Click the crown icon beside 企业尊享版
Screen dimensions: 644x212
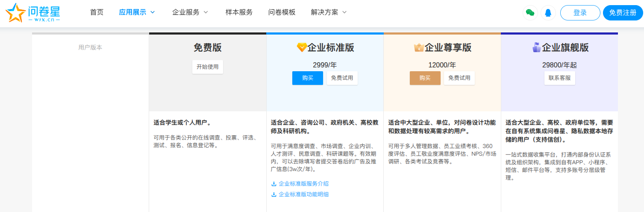click(x=418, y=47)
